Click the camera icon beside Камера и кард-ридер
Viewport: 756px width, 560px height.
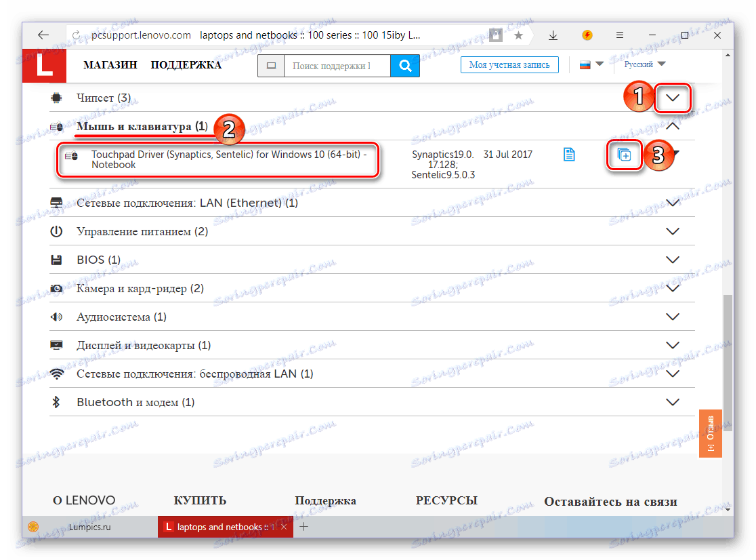56,288
